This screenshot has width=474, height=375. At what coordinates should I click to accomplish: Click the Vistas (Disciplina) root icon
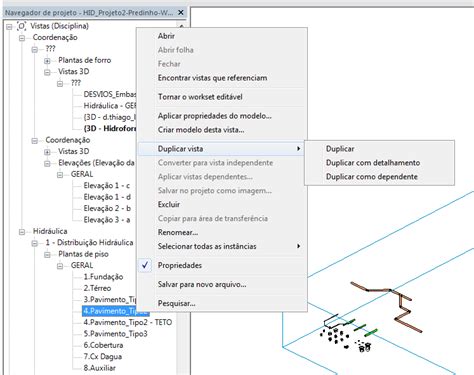tap(22, 26)
